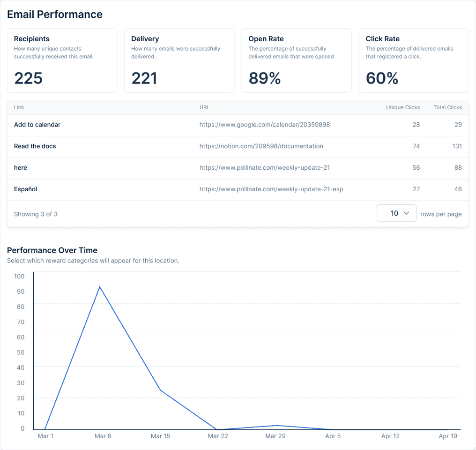Click the chevron in the rows dropdown
Viewport: 476px width, 450px height.
tap(406, 213)
